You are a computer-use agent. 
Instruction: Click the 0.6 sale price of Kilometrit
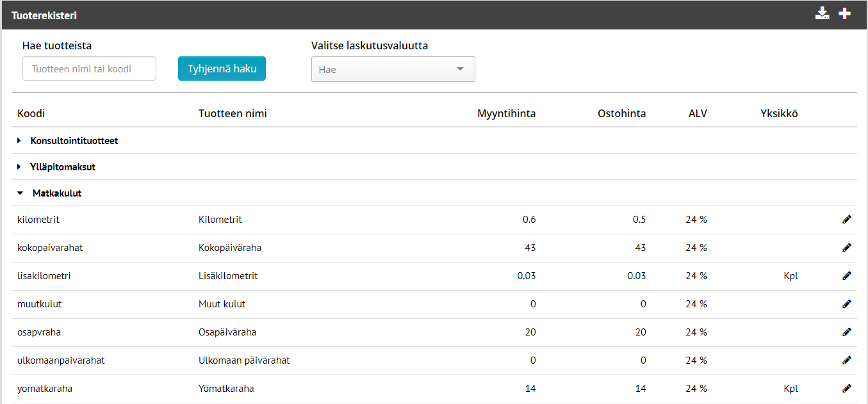click(x=529, y=220)
